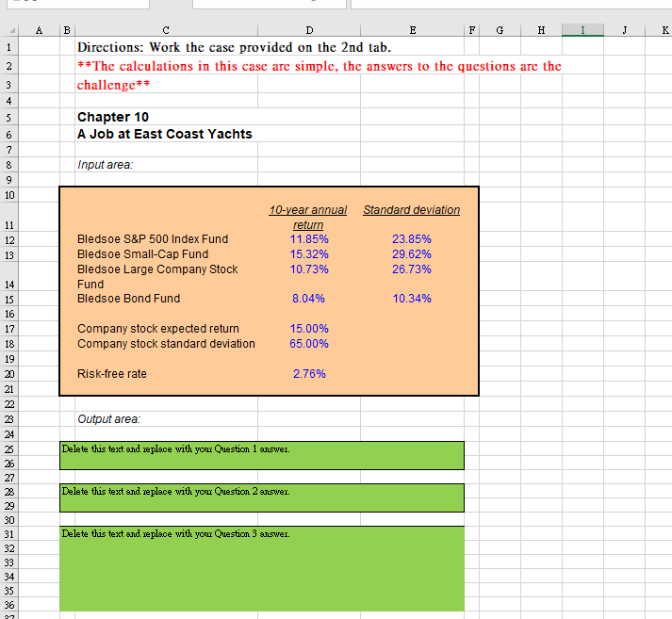Viewport: 672px width, 619px height.
Task: Select the 26.73% standard deviation value
Action: click(412, 269)
